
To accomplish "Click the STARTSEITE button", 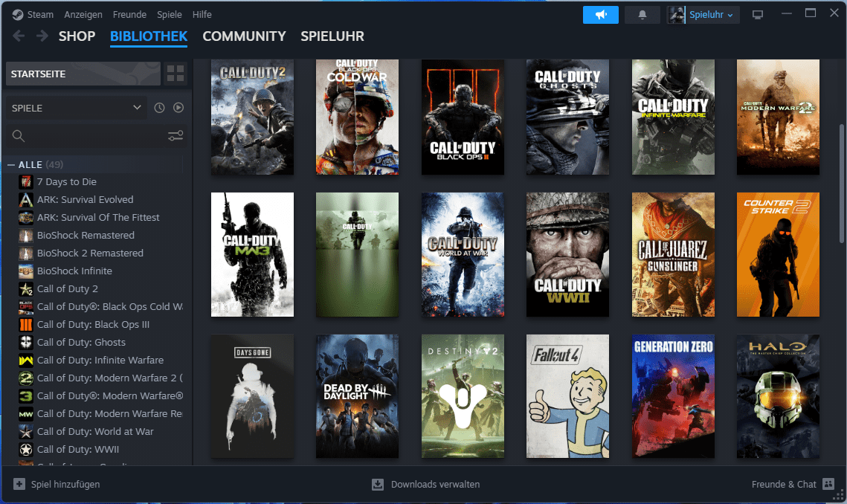I will (x=83, y=74).
